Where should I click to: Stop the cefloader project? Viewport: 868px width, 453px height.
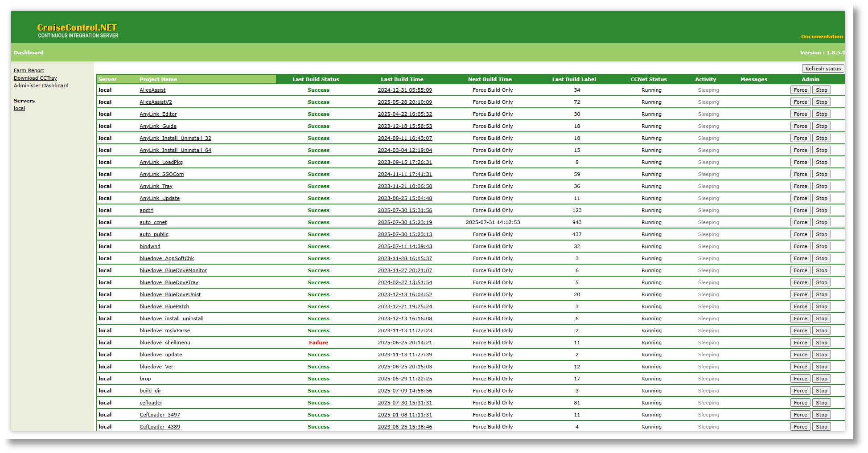[821, 403]
